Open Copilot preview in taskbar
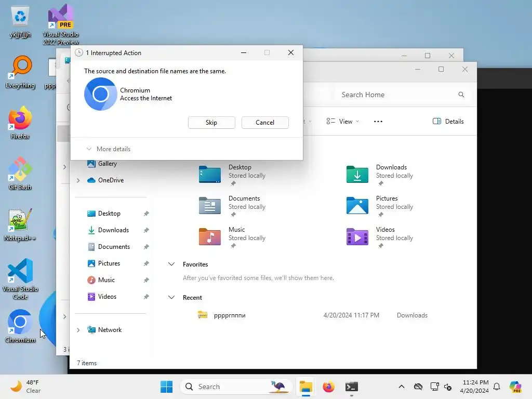This screenshot has height=399, width=532. pyautogui.click(x=515, y=387)
